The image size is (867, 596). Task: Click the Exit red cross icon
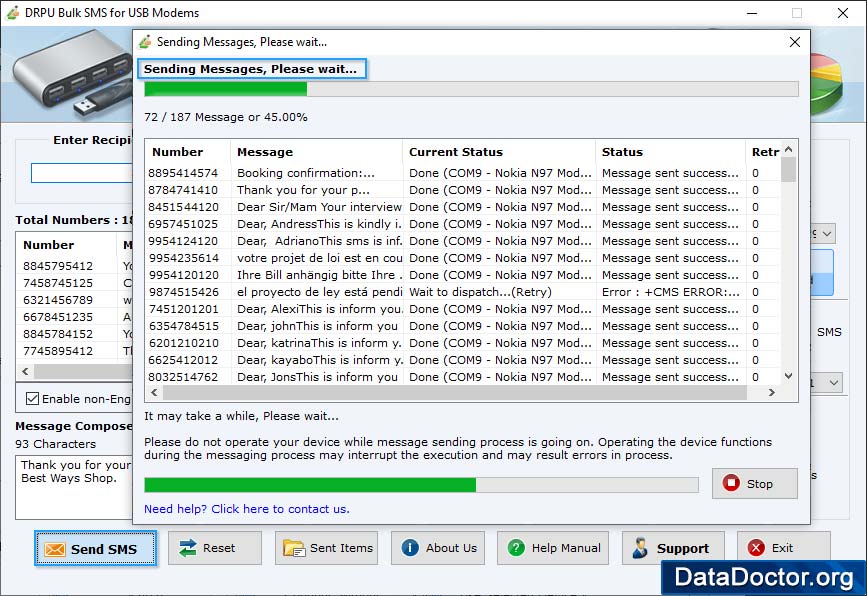click(756, 548)
